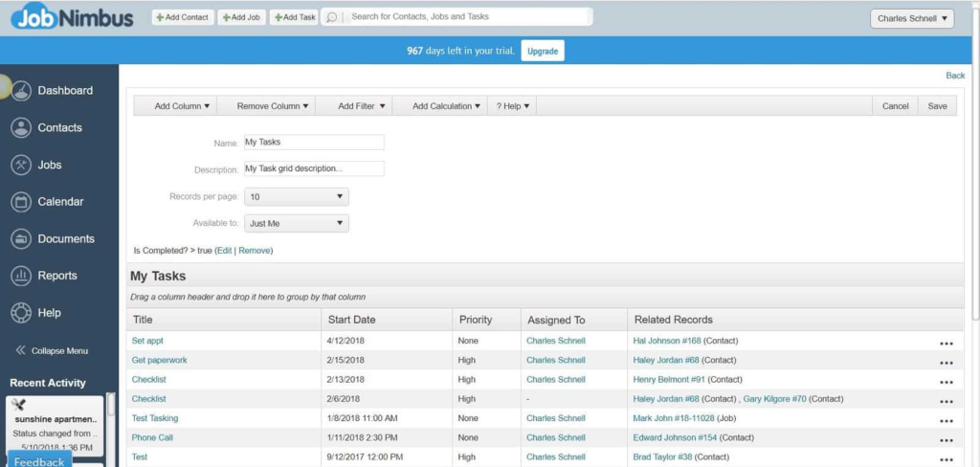Click the JobNimbus logo
The image size is (980, 467).
click(72, 18)
